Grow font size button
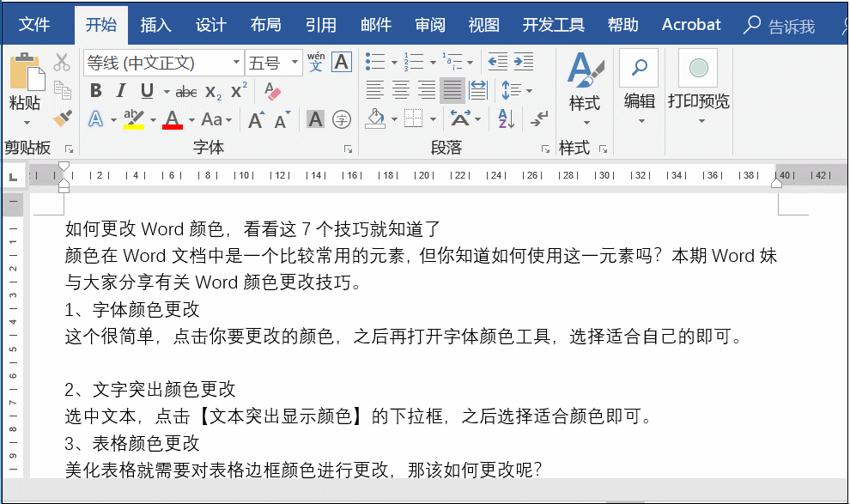 (256, 119)
